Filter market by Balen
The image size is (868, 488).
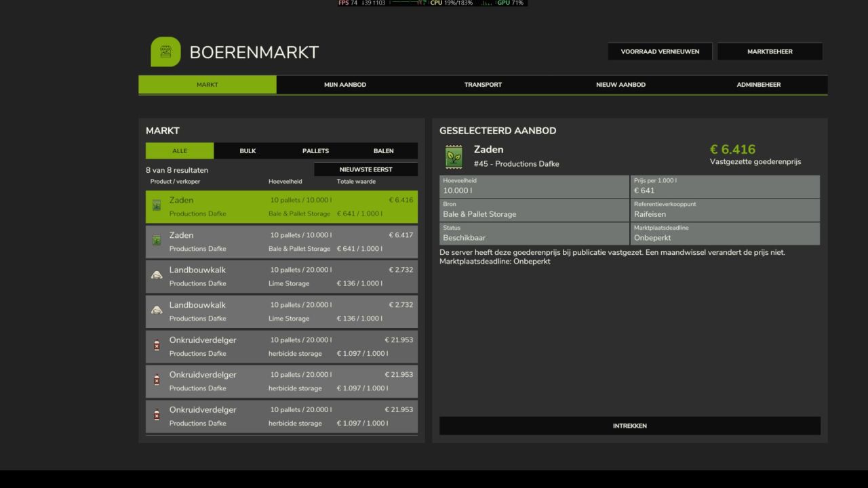[x=383, y=150]
